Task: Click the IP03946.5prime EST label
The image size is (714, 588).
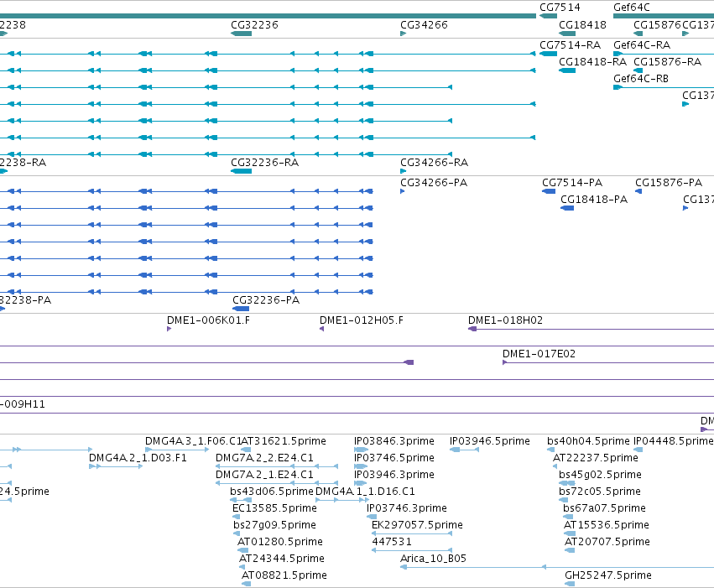Action: pos(489,441)
